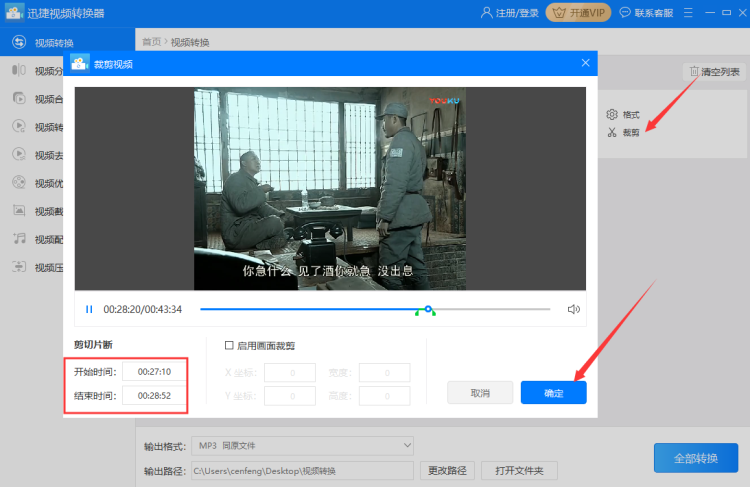Click the green end marker on timeline
Viewport: 750px width, 487px height.
coord(433,313)
